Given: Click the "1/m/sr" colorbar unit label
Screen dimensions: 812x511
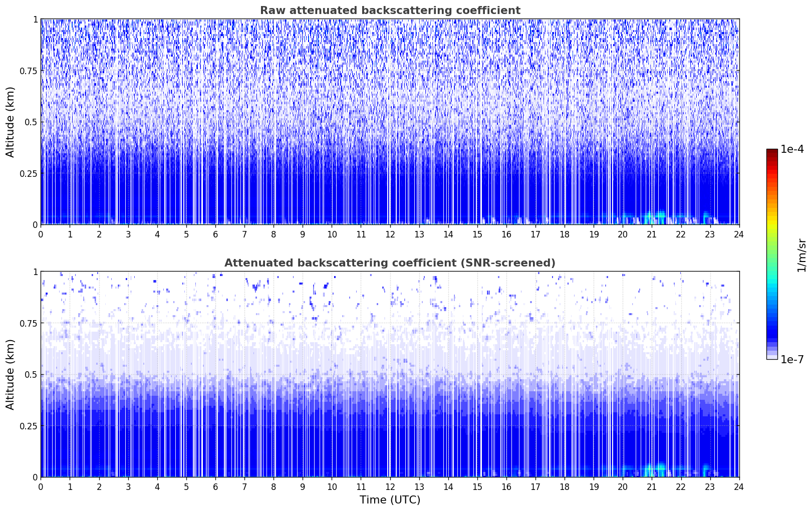Looking at the screenshot, I should 801,254.
